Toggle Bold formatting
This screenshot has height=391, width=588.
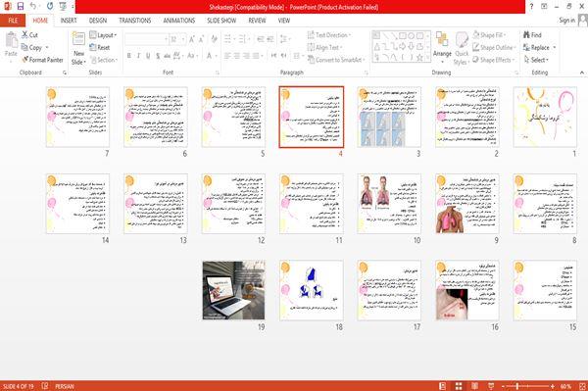click(x=129, y=56)
